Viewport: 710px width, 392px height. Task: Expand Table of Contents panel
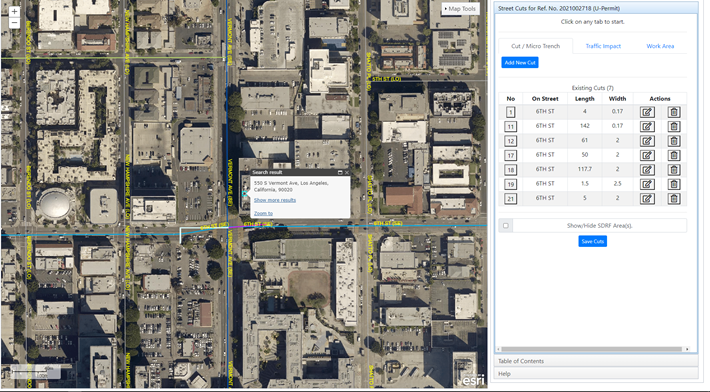coord(596,361)
